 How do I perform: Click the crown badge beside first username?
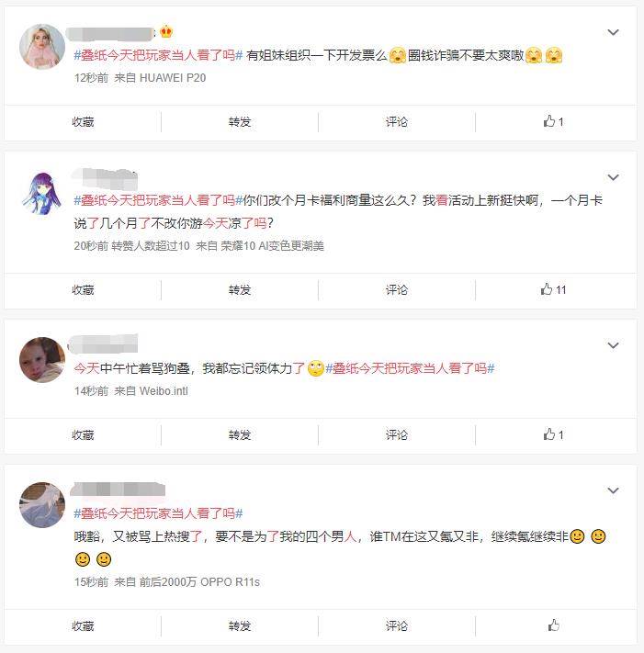pyautogui.click(x=166, y=32)
